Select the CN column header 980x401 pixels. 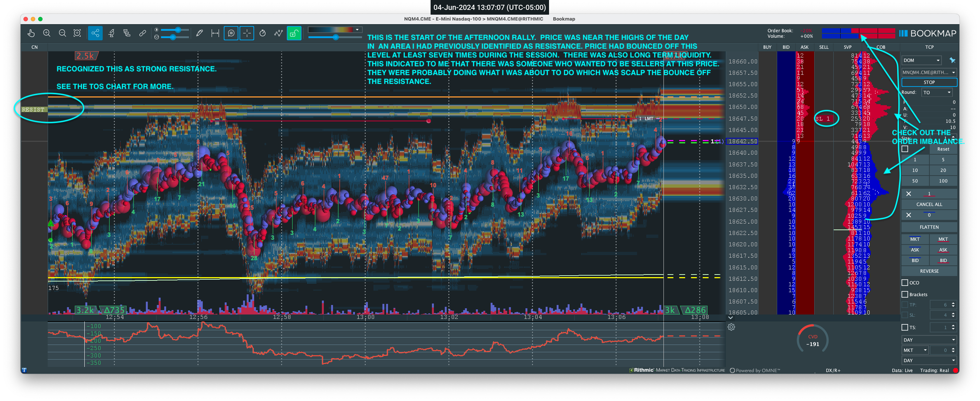point(34,47)
